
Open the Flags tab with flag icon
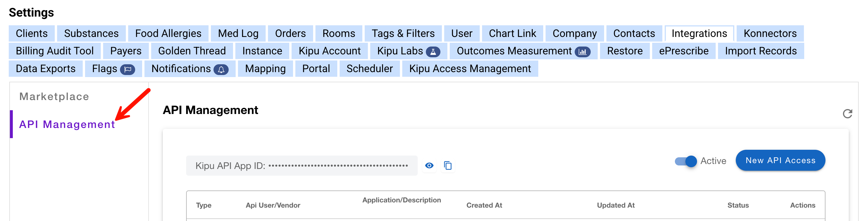pyautogui.click(x=113, y=69)
